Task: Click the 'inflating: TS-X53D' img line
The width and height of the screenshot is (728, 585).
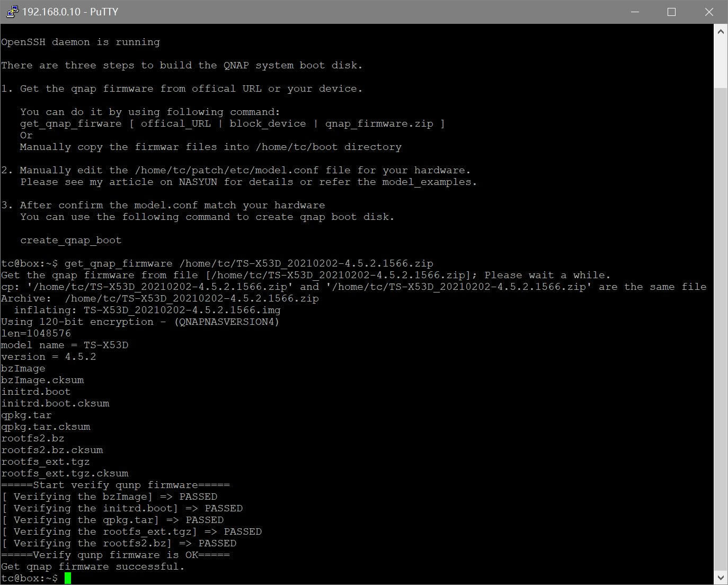Action: pyautogui.click(x=147, y=310)
